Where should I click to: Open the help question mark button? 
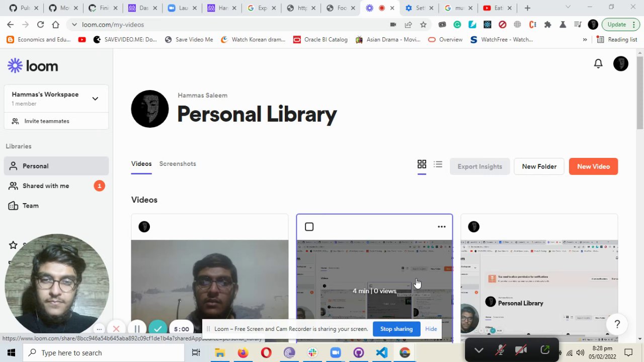617,324
